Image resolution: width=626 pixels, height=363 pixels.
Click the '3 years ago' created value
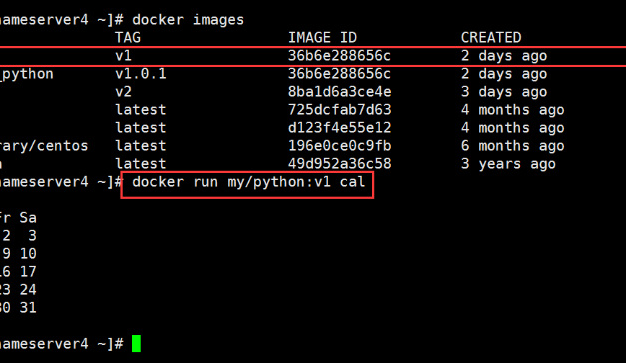coord(508,164)
